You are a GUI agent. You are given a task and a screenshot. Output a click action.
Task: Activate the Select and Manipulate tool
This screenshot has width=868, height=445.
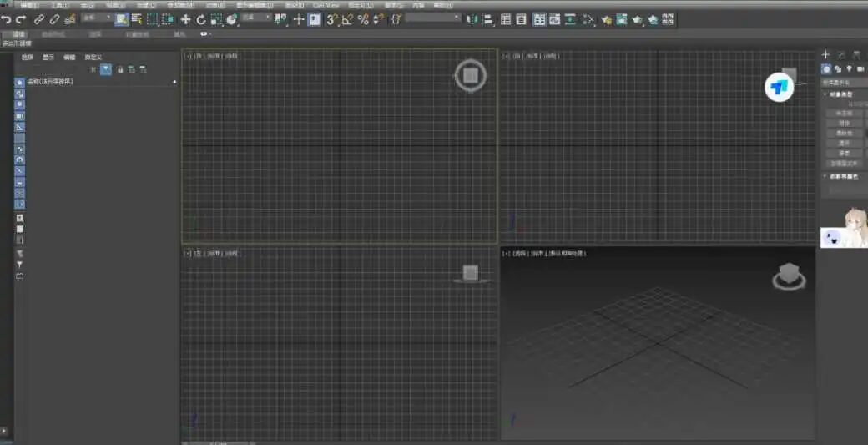click(x=299, y=20)
